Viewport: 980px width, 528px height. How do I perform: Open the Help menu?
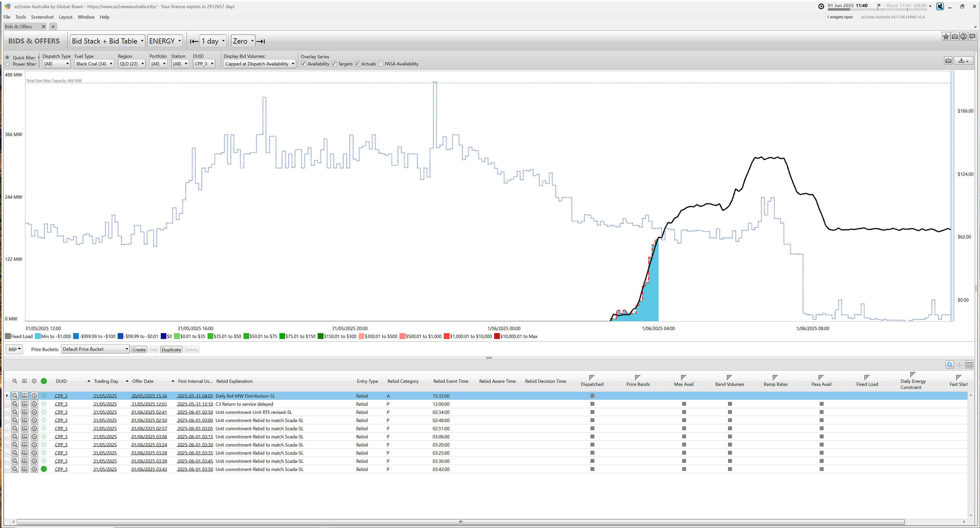(105, 17)
